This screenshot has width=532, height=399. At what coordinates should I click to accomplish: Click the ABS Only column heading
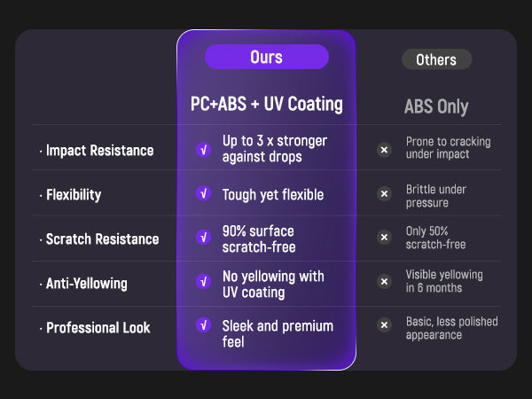click(x=435, y=107)
